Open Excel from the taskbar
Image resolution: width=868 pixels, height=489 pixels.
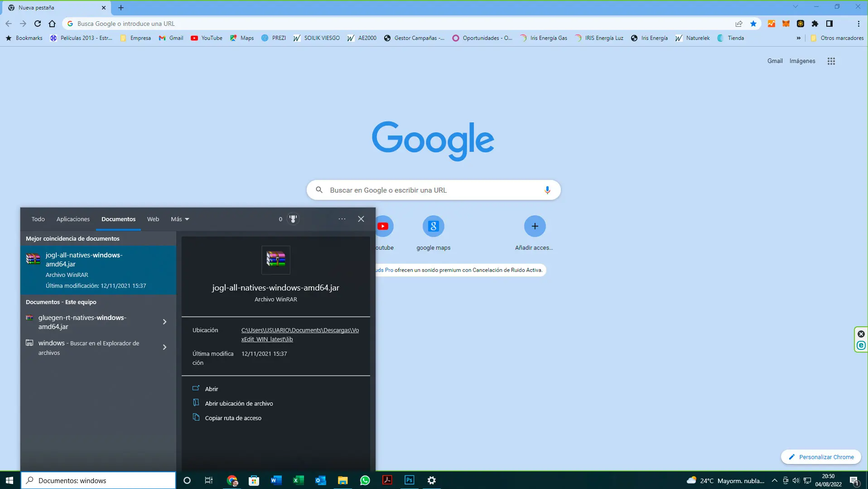(298, 480)
